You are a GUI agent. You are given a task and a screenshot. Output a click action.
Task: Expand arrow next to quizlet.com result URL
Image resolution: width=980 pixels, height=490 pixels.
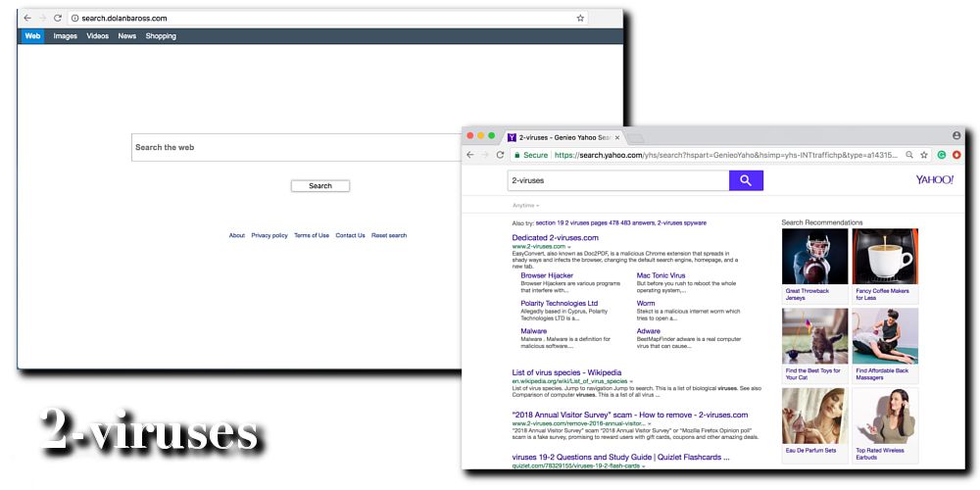643,466
